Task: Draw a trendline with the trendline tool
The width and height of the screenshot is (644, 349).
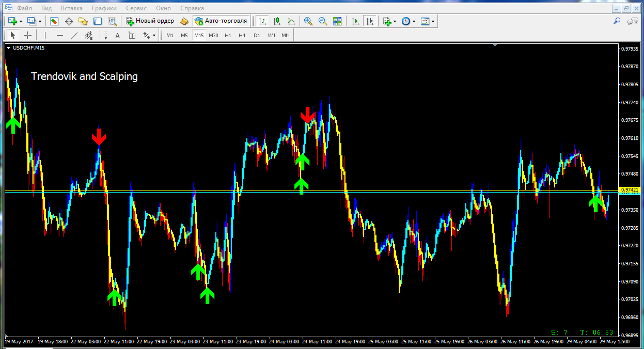Action: click(74, 35)
